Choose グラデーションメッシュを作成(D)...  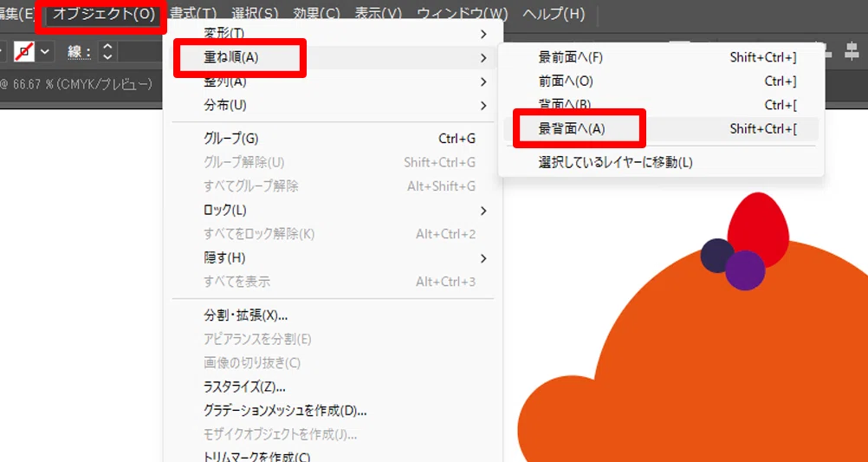tap(333, 411)
